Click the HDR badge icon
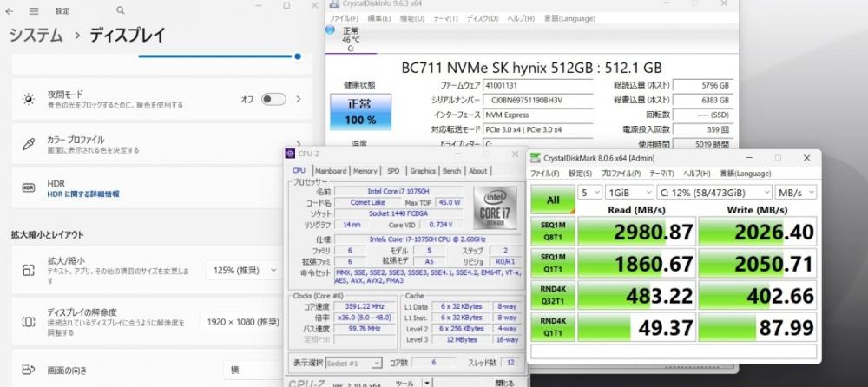Viewport: 868px width, 387px height. (x=29, y=188)
